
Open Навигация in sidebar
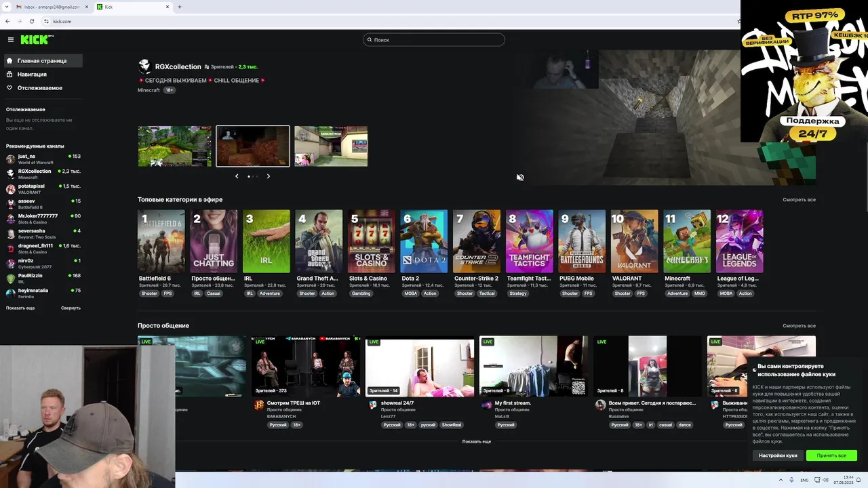[43, 75]
